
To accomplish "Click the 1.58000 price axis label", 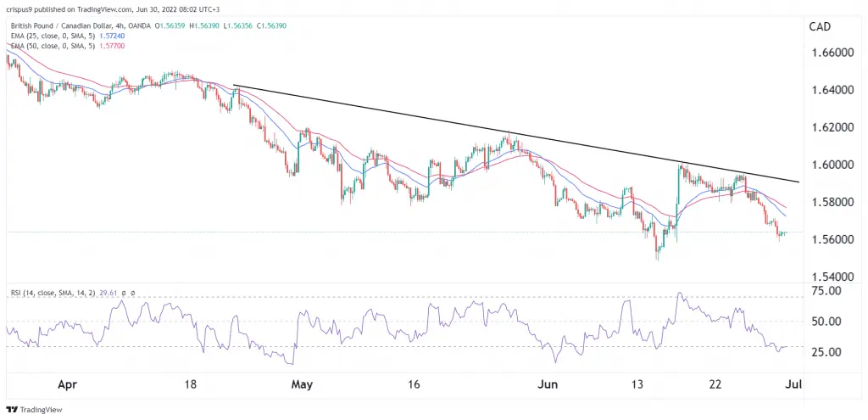I will tap(832, 202).
